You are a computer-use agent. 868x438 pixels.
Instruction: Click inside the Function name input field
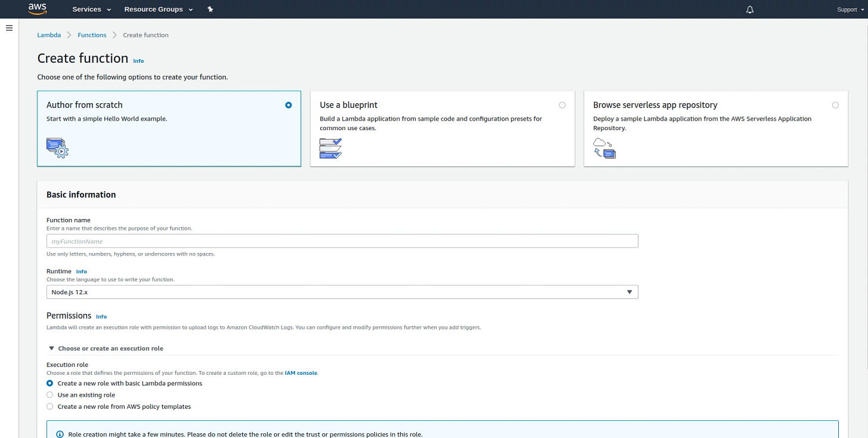(x=342, y=240)
